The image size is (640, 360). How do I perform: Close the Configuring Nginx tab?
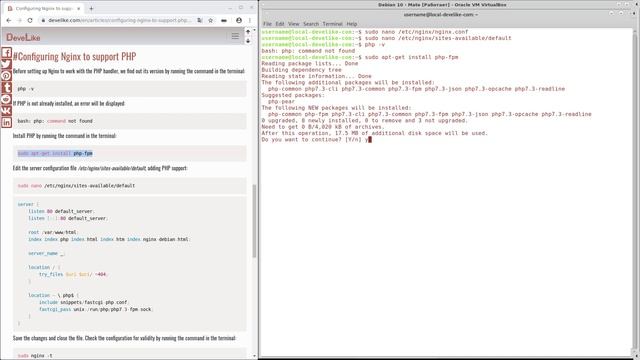click(x=78, y=8)
